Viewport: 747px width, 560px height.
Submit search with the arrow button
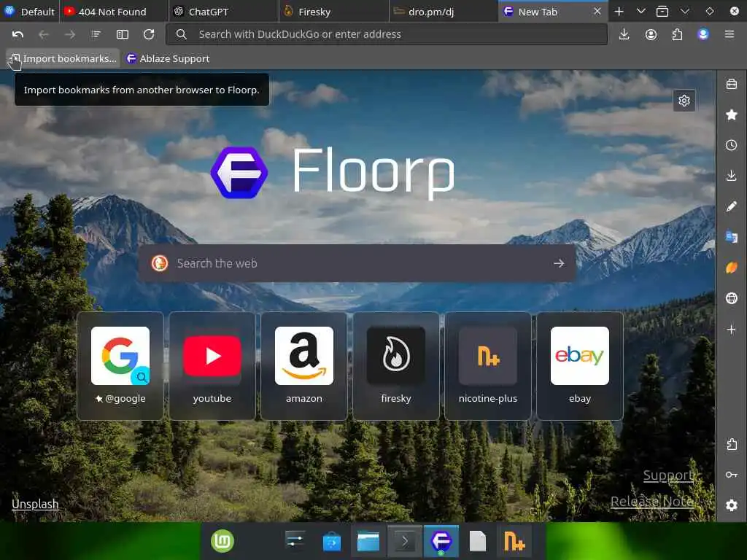point(559,263)
